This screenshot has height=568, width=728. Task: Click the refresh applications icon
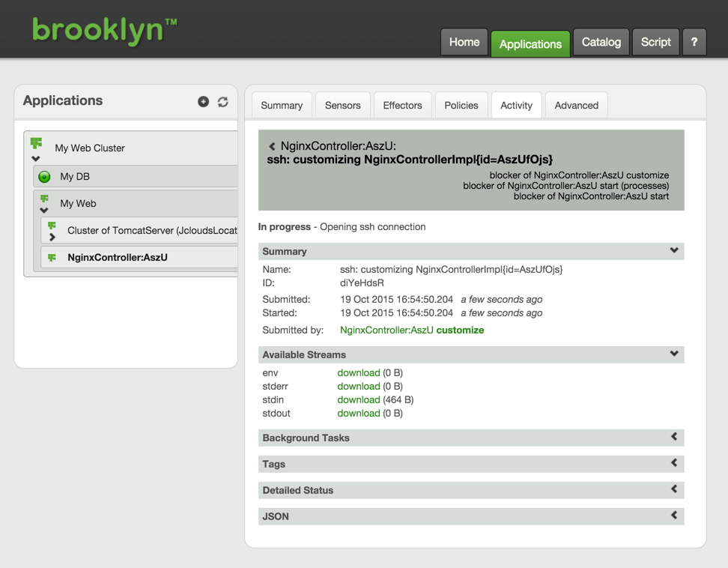(x=223, y=102)
